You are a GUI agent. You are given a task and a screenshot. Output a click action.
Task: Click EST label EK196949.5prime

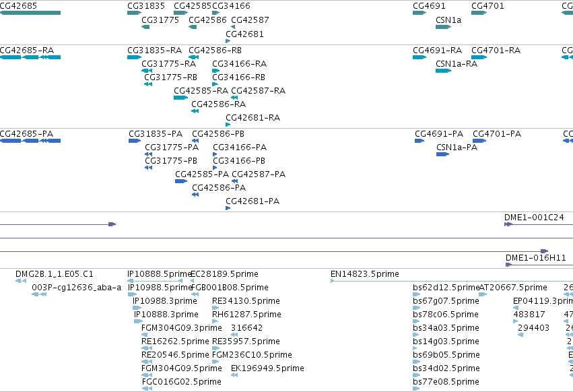(x=267, y=368)
